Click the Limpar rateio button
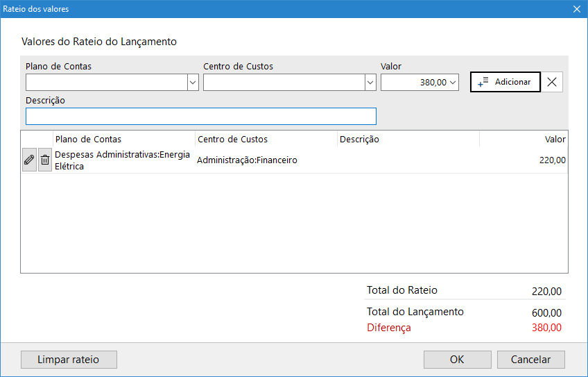Image resolution: width=588 pixels, height=377 pixels. (x=69, y=360)
